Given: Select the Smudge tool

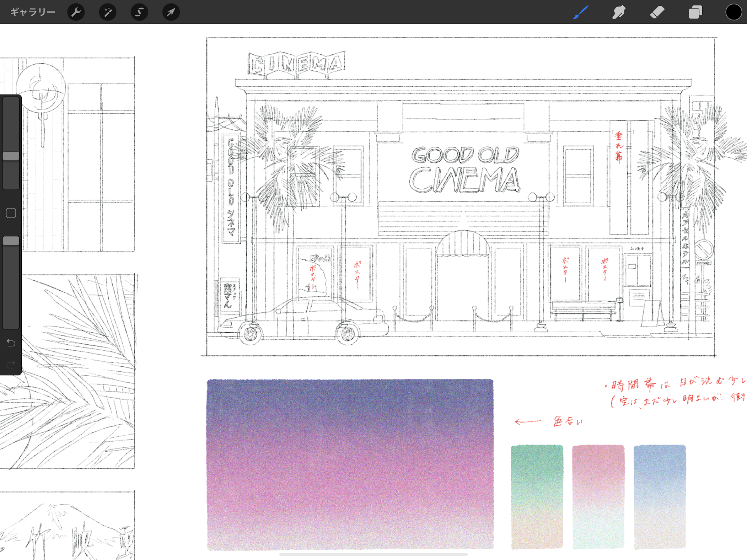Looking at the screenshot, I should [x=619, y=12].
